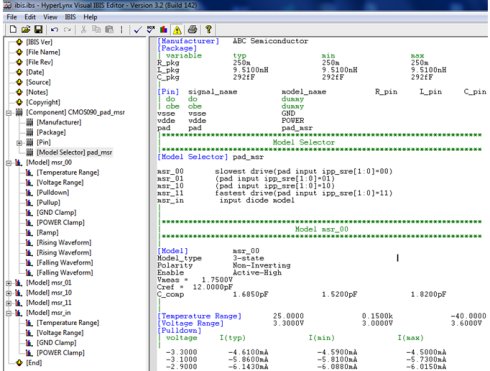
Task: Select the [Notes] tree item
Action: [37, 92]
